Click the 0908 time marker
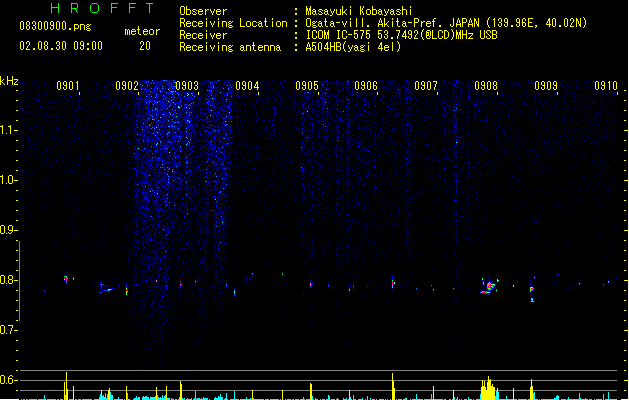This screenshot has width=629, height=400. (x=486, y=86)
